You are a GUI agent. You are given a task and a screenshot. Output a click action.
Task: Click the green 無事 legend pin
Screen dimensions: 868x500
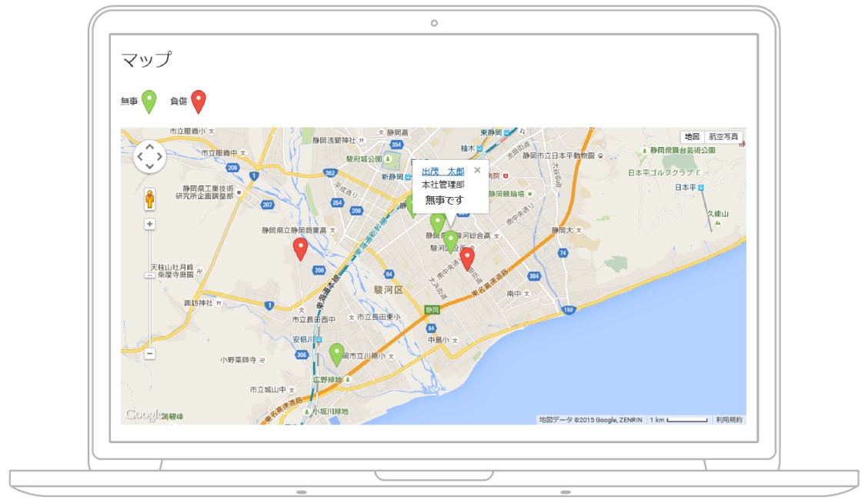coord(149,102)
